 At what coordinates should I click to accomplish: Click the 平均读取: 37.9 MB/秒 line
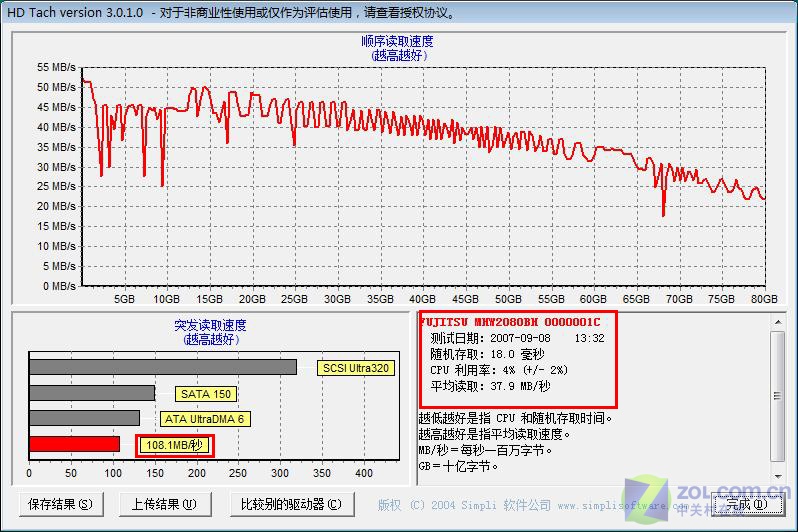tap(490, 386)
